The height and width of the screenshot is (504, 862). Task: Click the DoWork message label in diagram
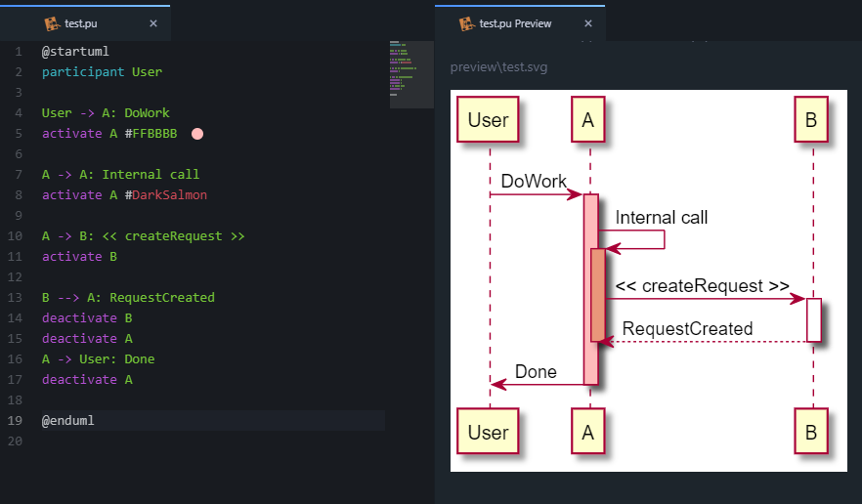[x=534, y=181]
